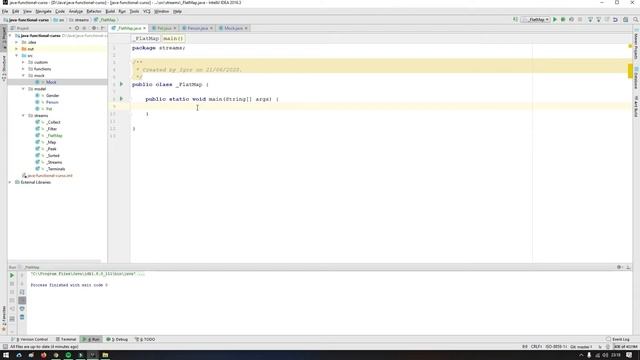The image size is (640, 360).
Task: Click the Search Everywhere magnifier icon
Action: (636, 20)
